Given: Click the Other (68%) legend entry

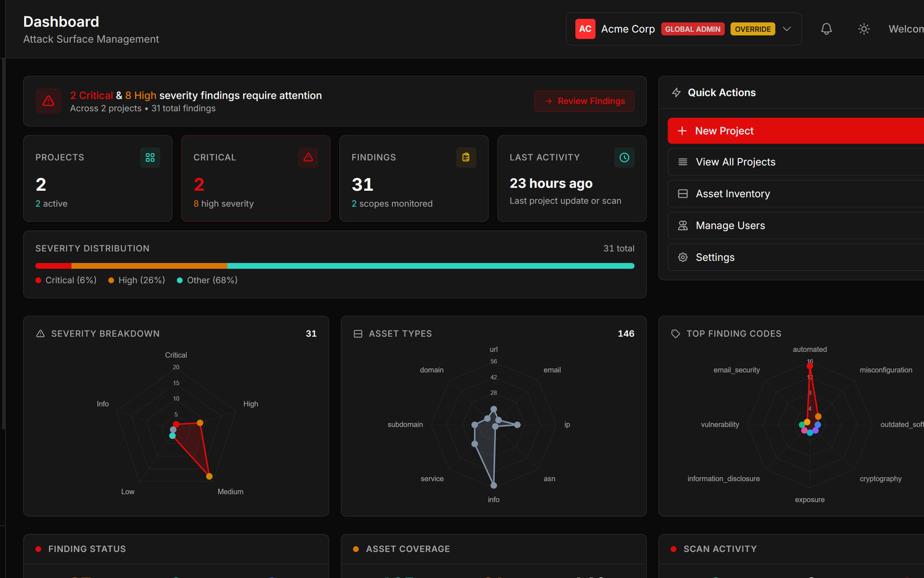Looking at the screenshot, I should [207, 280].
